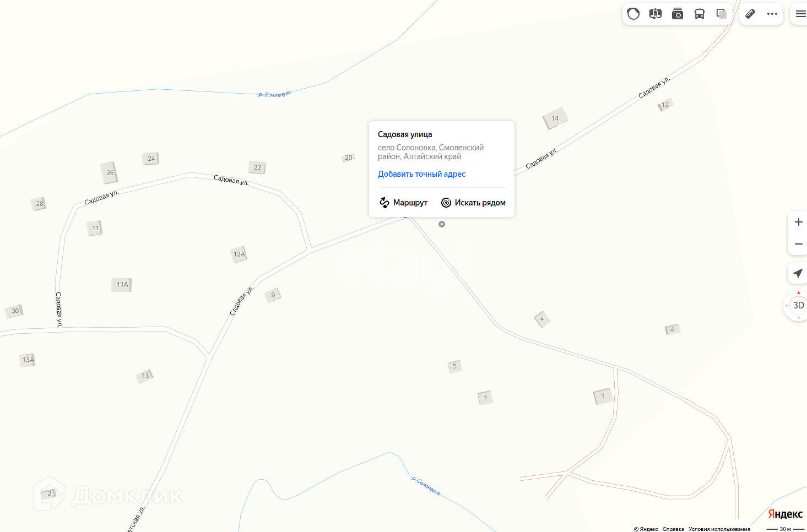This screenshot has height=532, width=807.
Task: Show photos layer with camera icon
Action: tap(678, 14)
